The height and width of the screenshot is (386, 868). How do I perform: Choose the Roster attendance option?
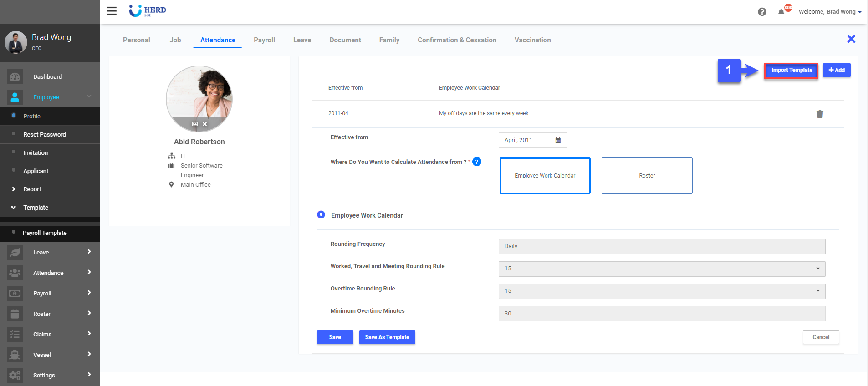coord(647,176)
